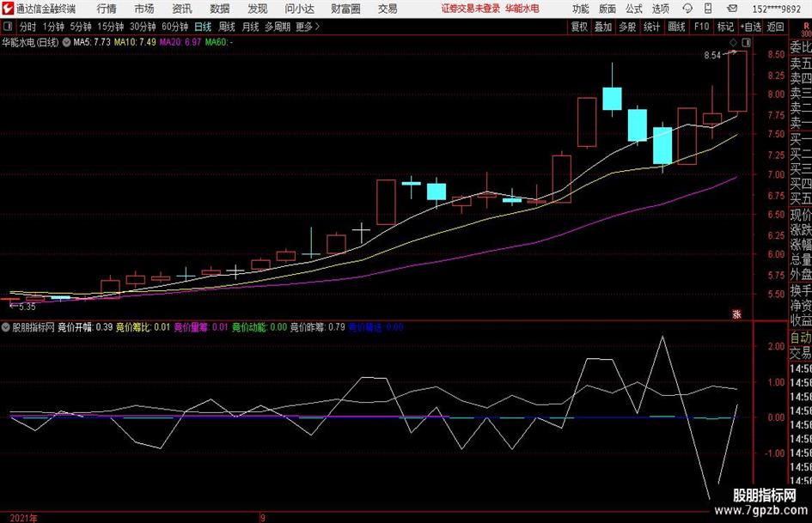
Task: Click the 自动 button in right panel
Action: (801, 338)
